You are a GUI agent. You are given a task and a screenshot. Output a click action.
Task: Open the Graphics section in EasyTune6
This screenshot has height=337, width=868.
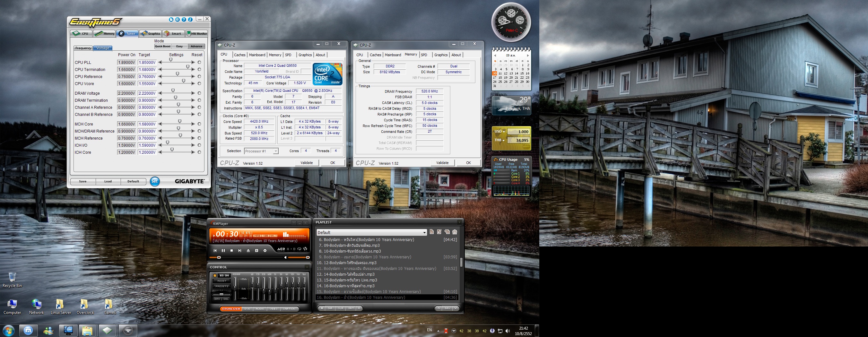(151, 33)
